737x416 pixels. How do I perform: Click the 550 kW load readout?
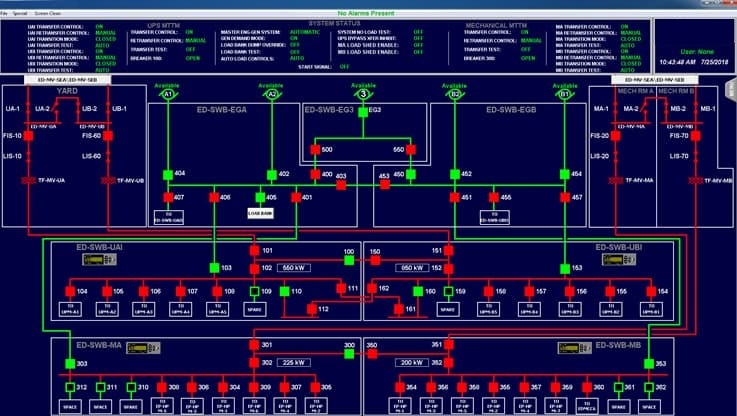(294, 268)
